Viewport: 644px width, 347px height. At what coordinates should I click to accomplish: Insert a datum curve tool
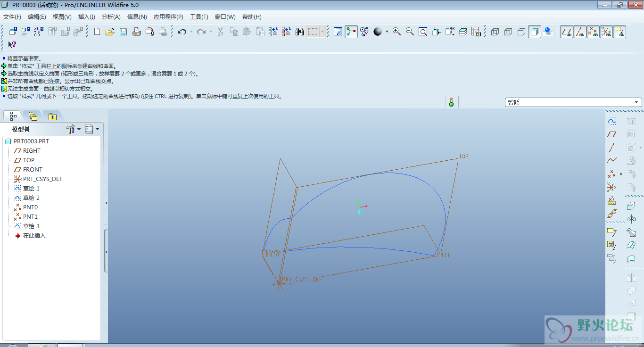(x=611, y=161)
